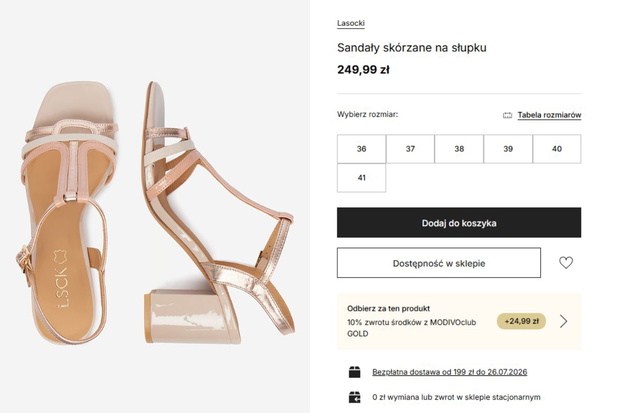This screenshot has height=413, width=620.
Task: Choose size 39
Action: (x=508, y=149)
